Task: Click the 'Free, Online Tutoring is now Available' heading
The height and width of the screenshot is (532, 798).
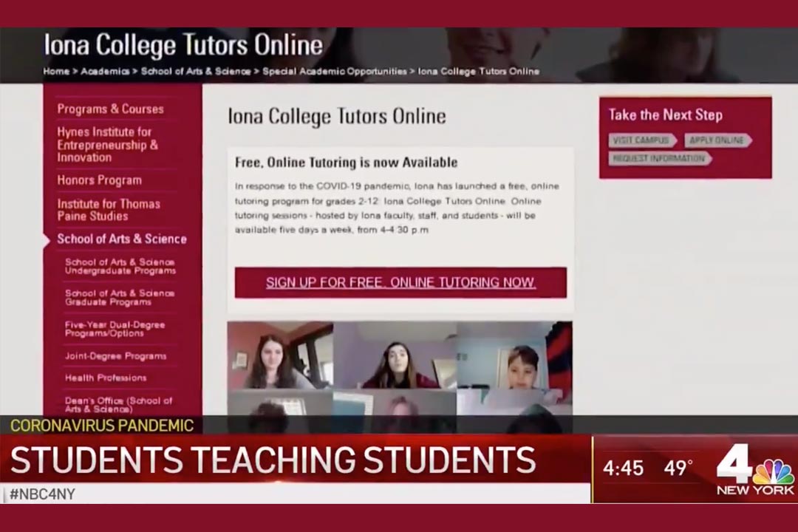Action: [x=346, y=163]
